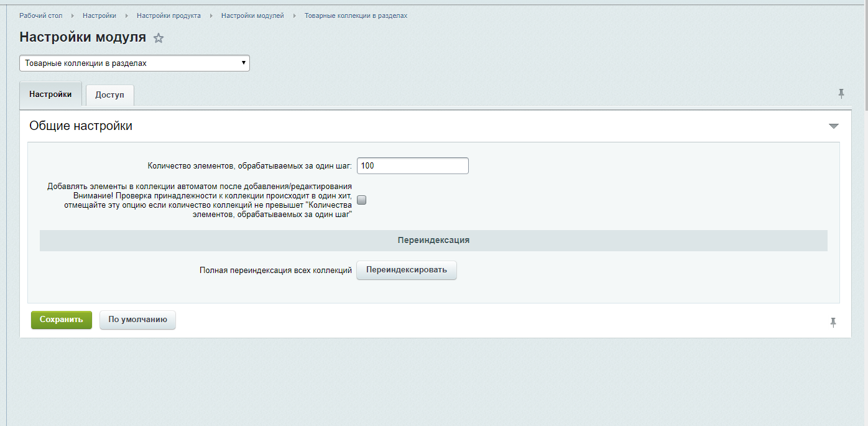Click the Переиндексация section header
868x426 pixels.
pyautogui.click(x=433, y=240)
